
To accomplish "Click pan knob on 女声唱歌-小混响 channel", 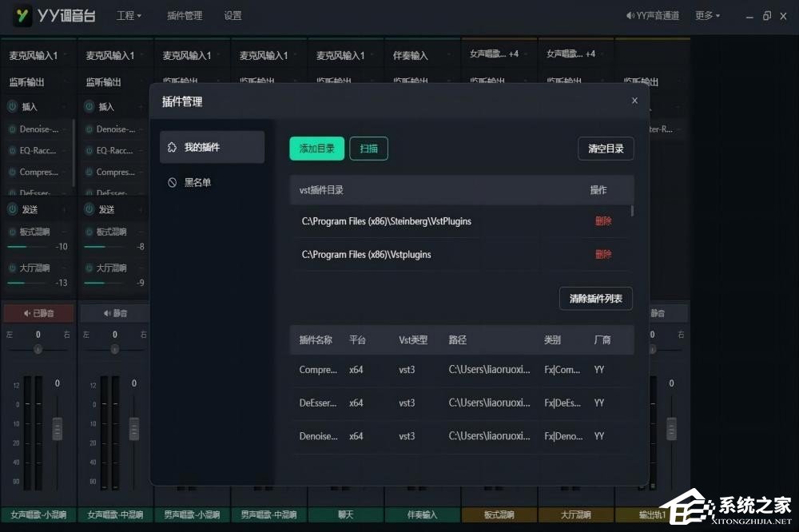I will [x=38, y=349].
